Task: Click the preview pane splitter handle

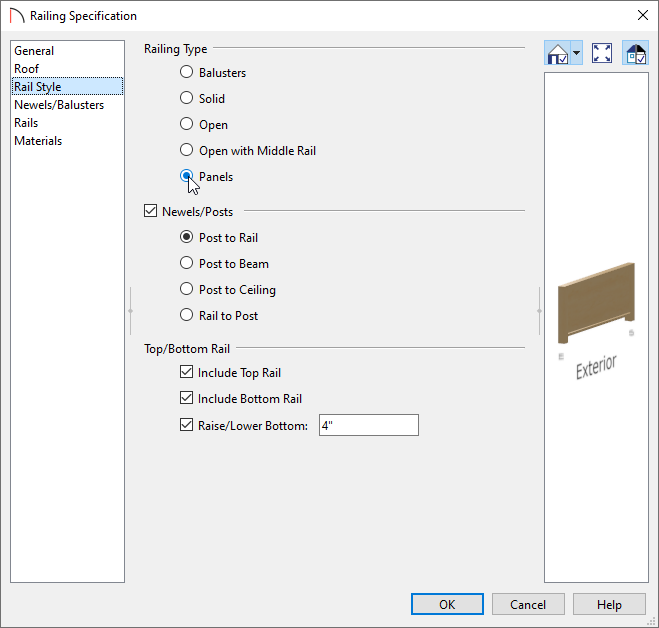Action: [x=539, y=311]
